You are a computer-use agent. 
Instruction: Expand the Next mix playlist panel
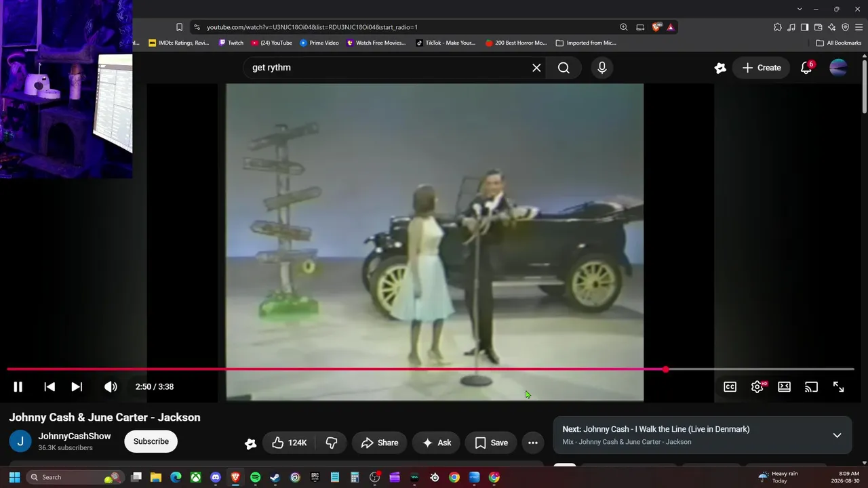point(837,435)
